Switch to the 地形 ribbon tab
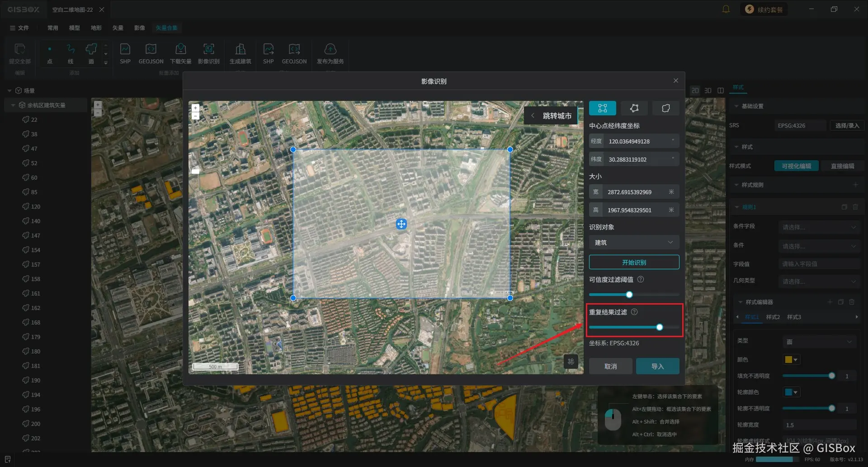 click(96, 28)
